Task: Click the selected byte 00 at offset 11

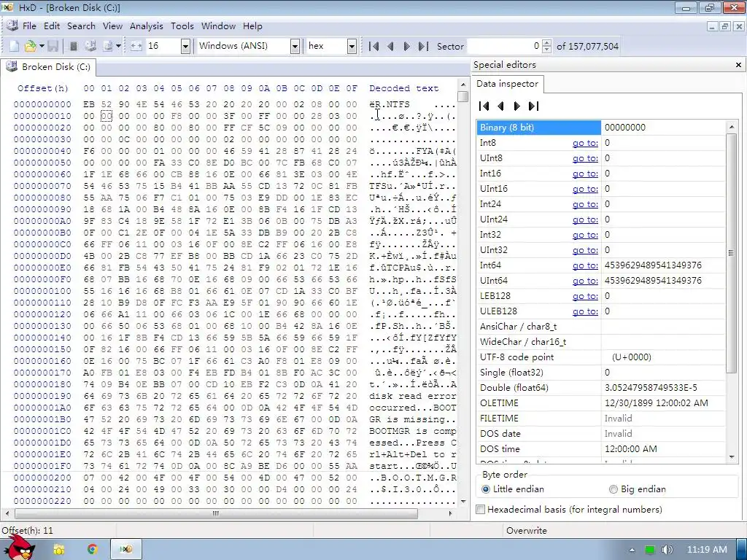Action: [x=107, y=116]
